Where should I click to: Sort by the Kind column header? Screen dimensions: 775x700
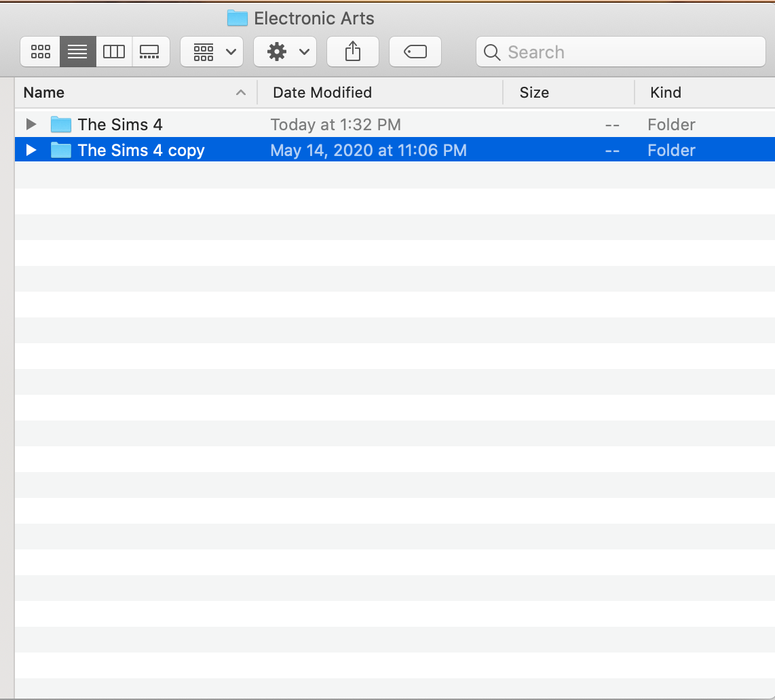click(x=705, y=92)
